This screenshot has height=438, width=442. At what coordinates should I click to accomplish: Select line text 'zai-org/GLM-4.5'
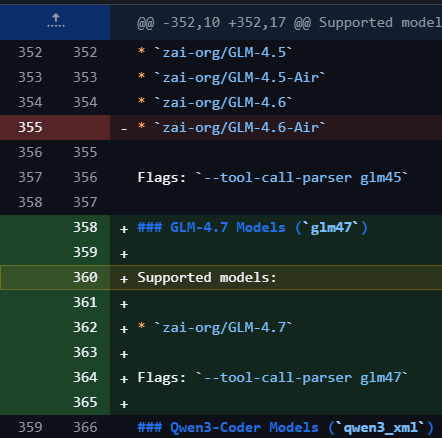224,52
